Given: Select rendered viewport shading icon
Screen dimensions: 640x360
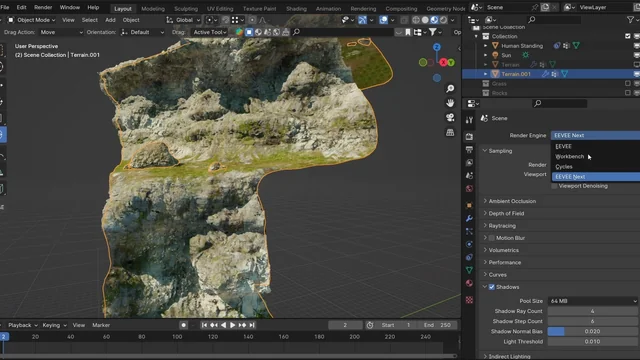Looking at the screenshot, I should (443, 20).
